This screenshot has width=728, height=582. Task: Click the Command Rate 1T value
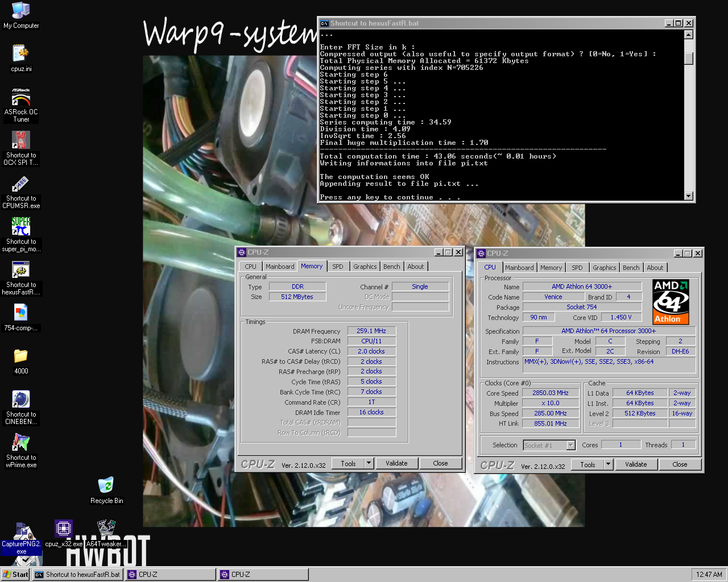click(x=371, y=402)
